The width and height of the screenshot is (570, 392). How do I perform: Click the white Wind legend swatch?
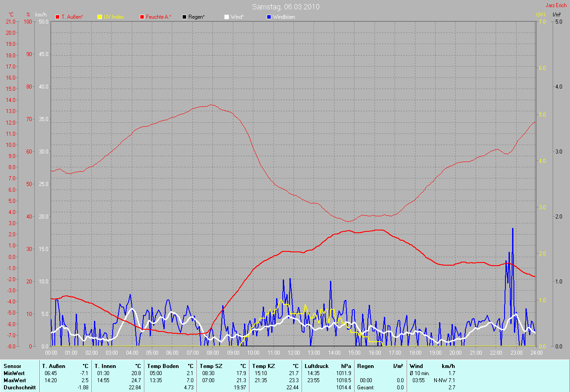(227, 17)
